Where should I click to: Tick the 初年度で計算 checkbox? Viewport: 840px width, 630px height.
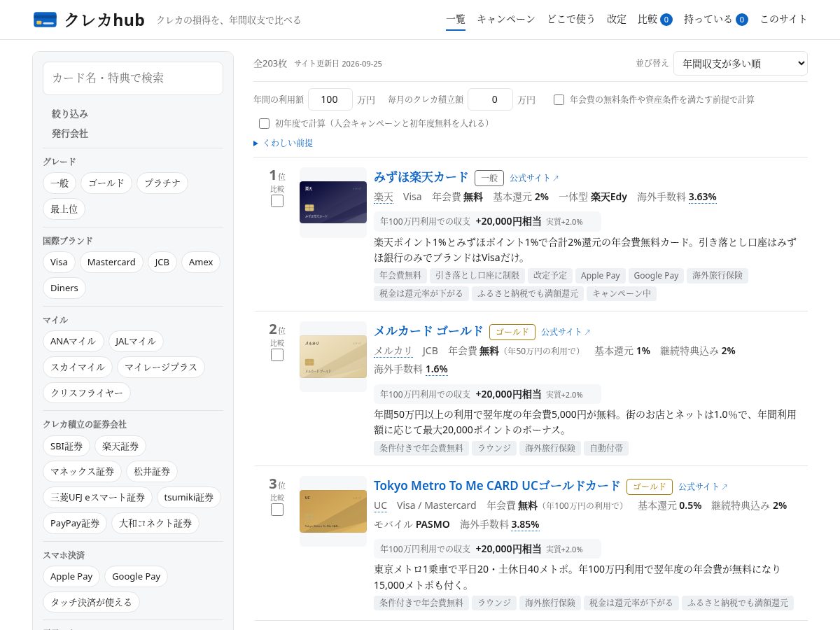(264, 123)
